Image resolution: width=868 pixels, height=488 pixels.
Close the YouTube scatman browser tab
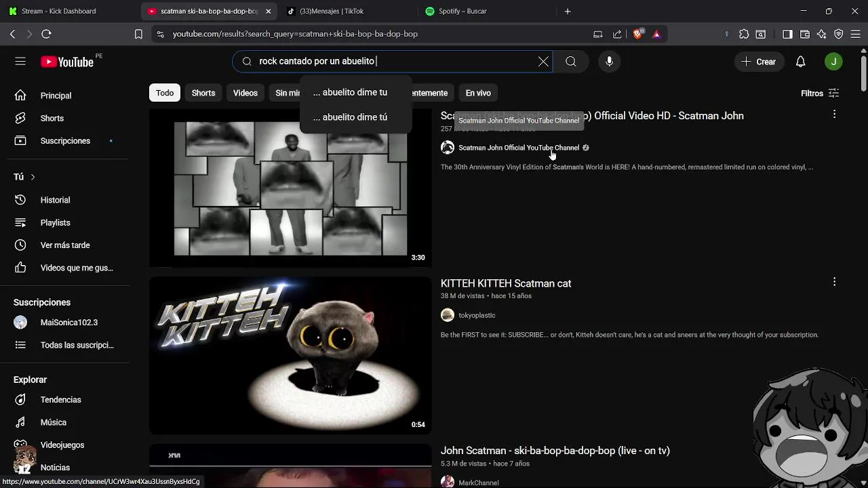[x=269, y=11]
